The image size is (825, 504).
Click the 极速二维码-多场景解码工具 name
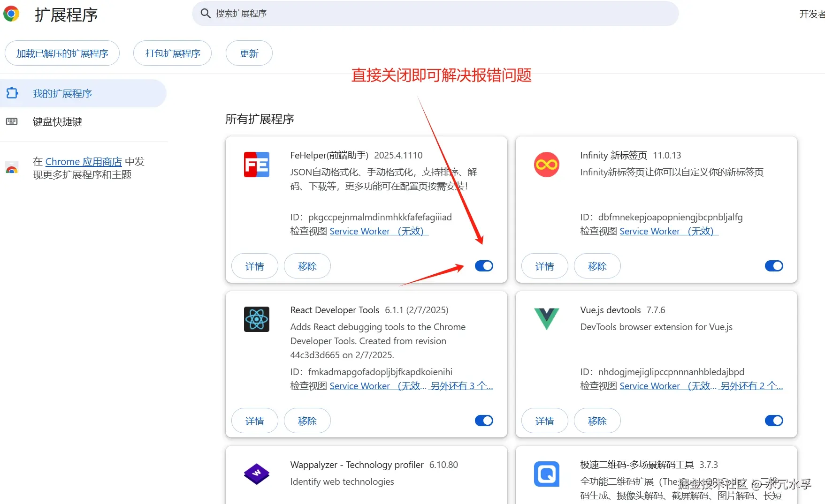pyautogui.click(x=637, y=465)
